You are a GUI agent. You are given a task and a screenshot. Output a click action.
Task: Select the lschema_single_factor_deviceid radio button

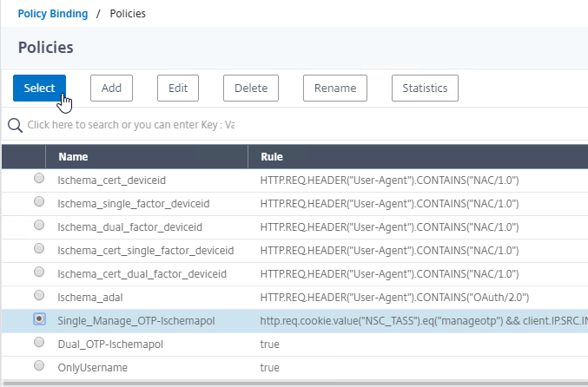pyautogui.click(x=39, y=202)
